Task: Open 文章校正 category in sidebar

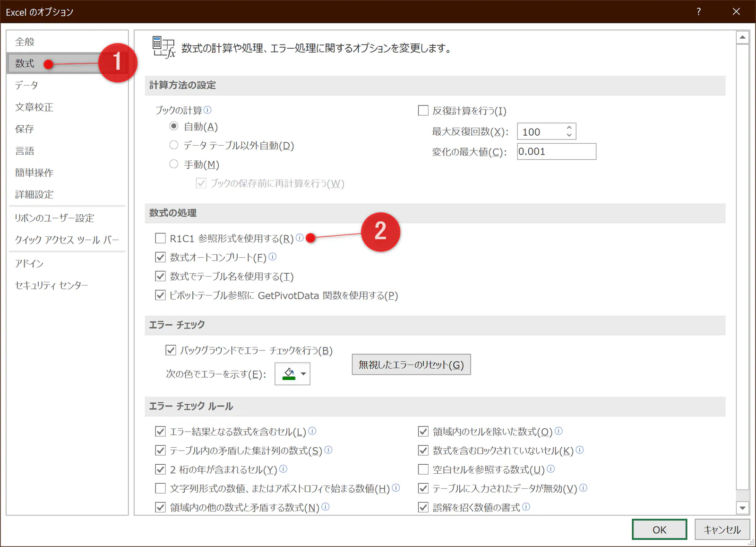Action: [x=68, y=107]
